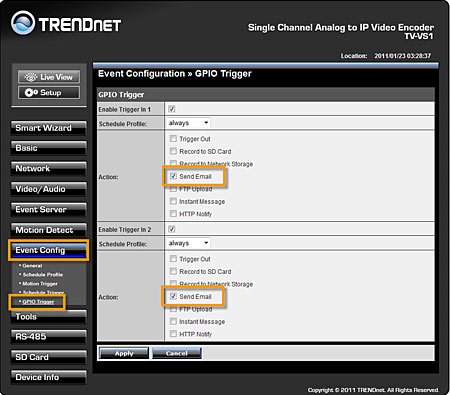Open the RS-485 menu

coord(48,337)
